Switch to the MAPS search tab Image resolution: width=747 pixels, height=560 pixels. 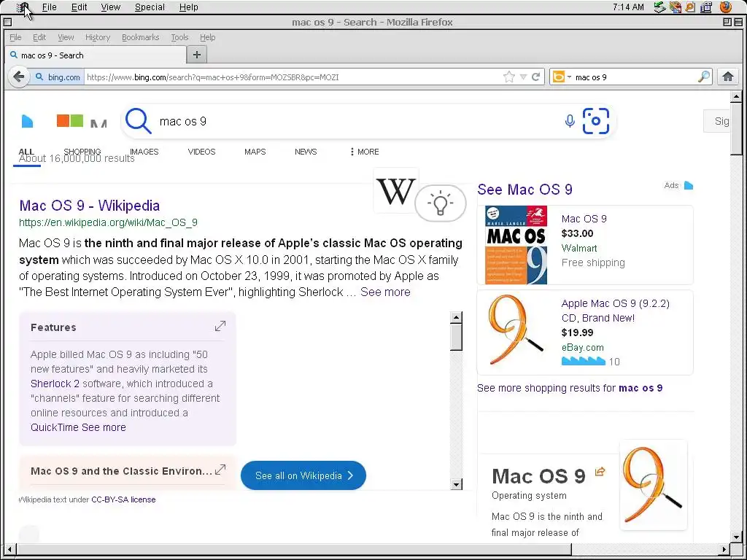tap(255, 152)
